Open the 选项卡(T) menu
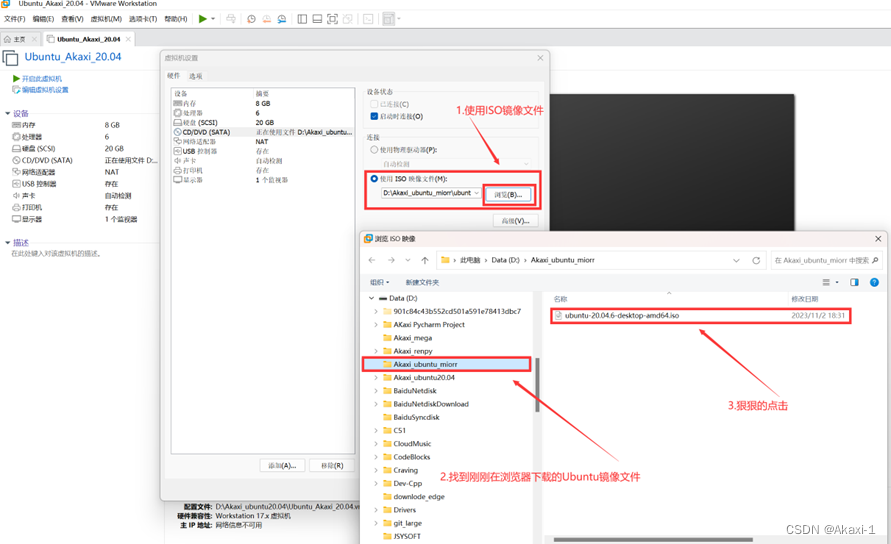891x544 pixels. [143, 19]
